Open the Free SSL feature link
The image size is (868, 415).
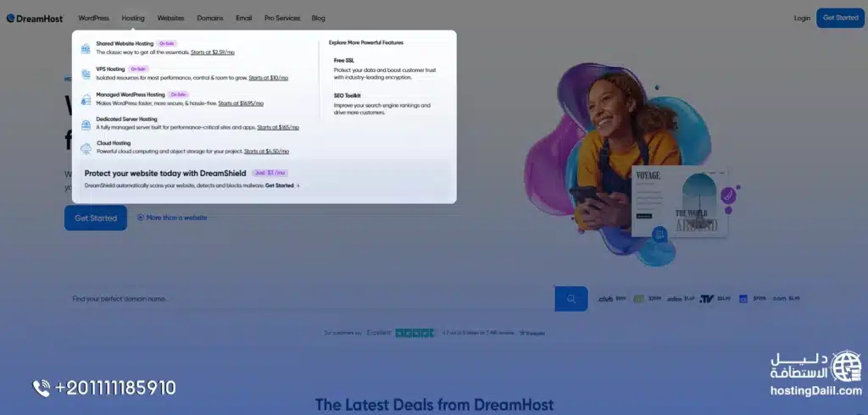point(343,60)
